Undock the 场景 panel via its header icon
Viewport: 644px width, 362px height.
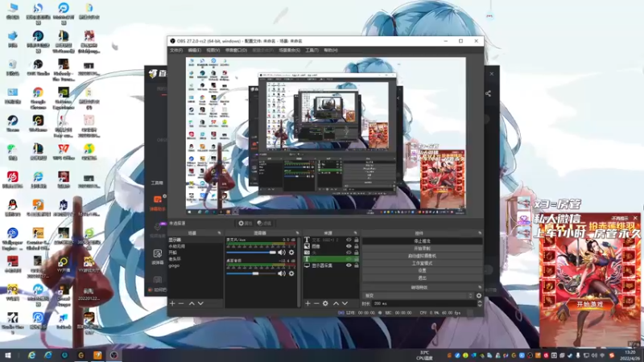click(x=219, y=233)
